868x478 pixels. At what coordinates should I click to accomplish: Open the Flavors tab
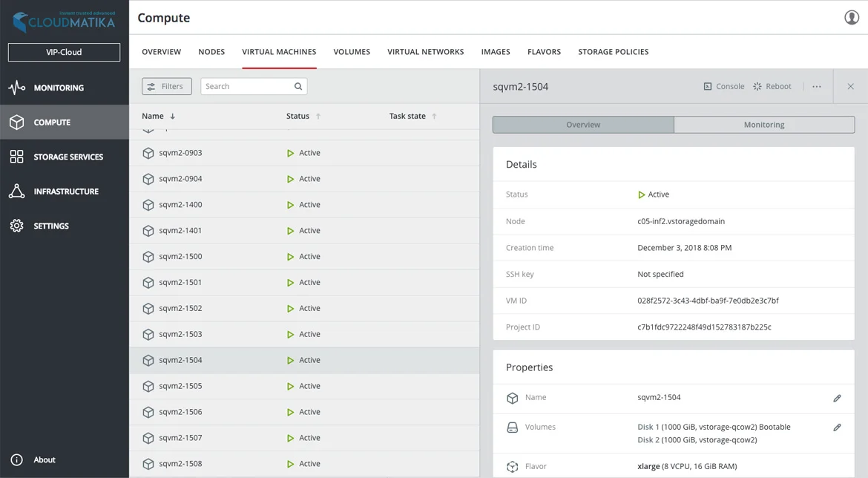544,51
